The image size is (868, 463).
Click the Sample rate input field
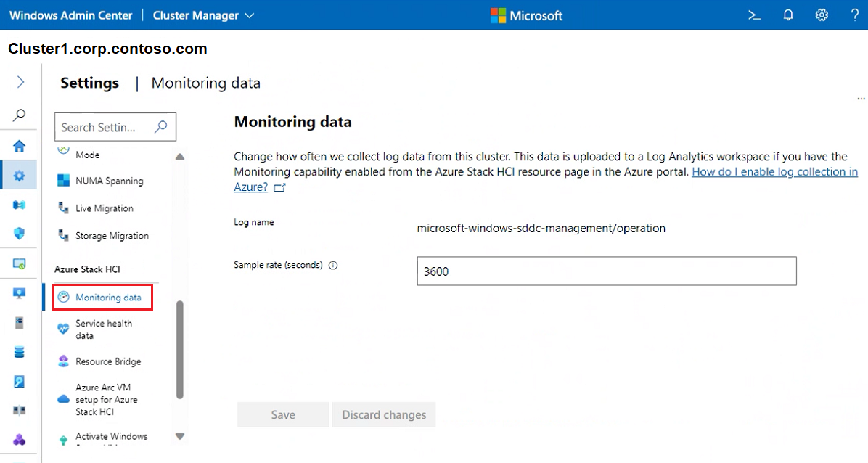[606, 271]
